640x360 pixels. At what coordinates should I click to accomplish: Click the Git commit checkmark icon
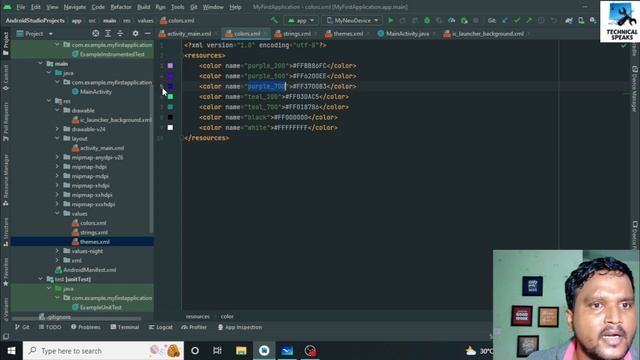point(517,20)
